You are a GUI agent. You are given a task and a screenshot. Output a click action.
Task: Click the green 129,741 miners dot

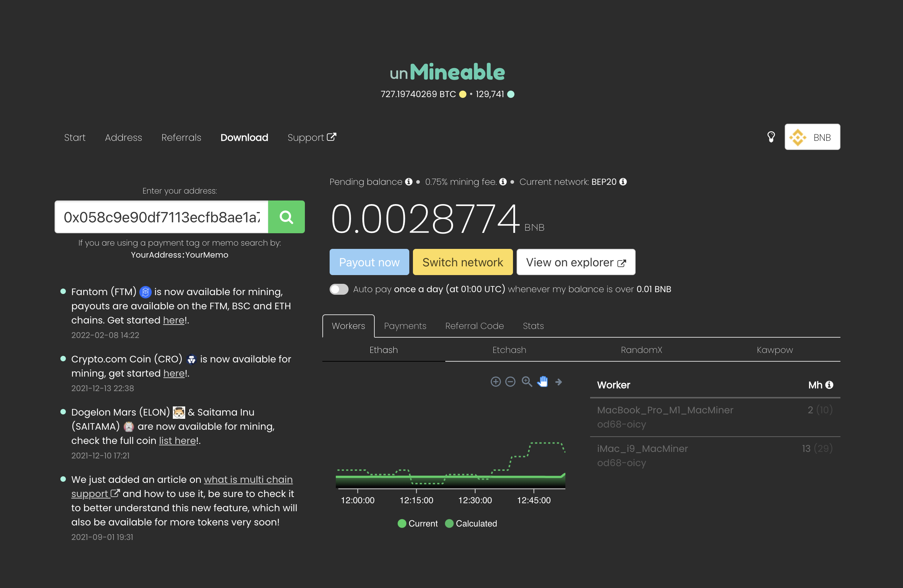point(511,94)
